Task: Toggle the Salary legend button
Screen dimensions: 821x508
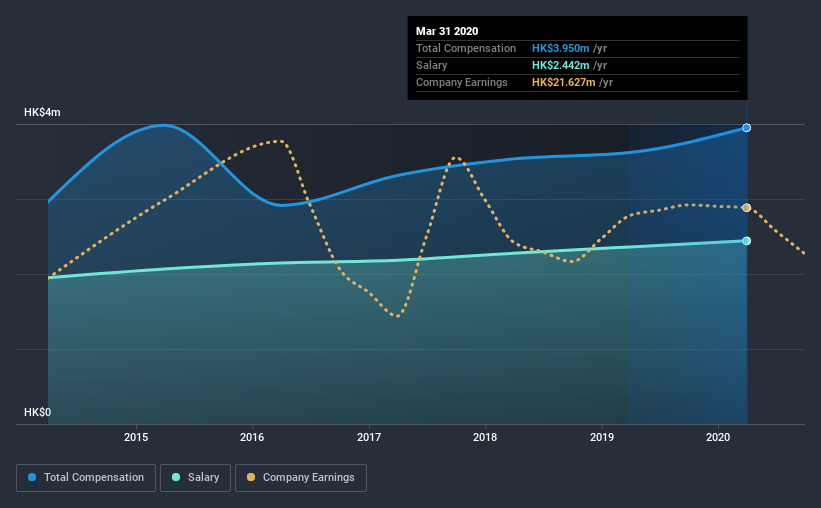Action: [x=195, y=478]
